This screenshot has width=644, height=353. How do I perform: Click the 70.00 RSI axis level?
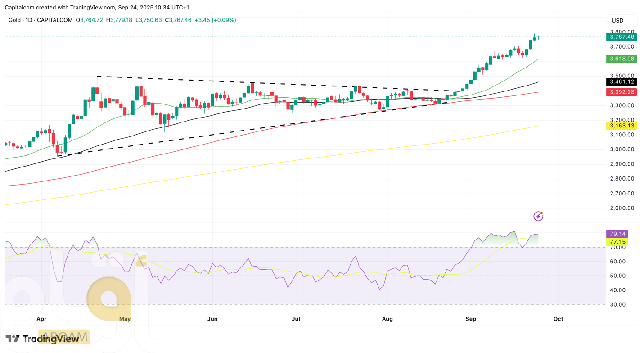pos(617,247)
